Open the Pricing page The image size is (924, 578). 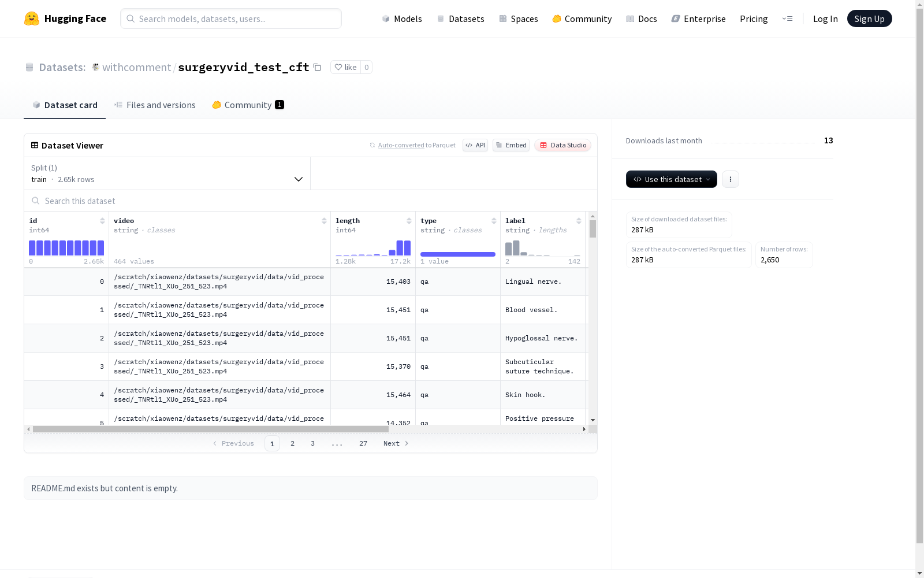coord(754,18)
